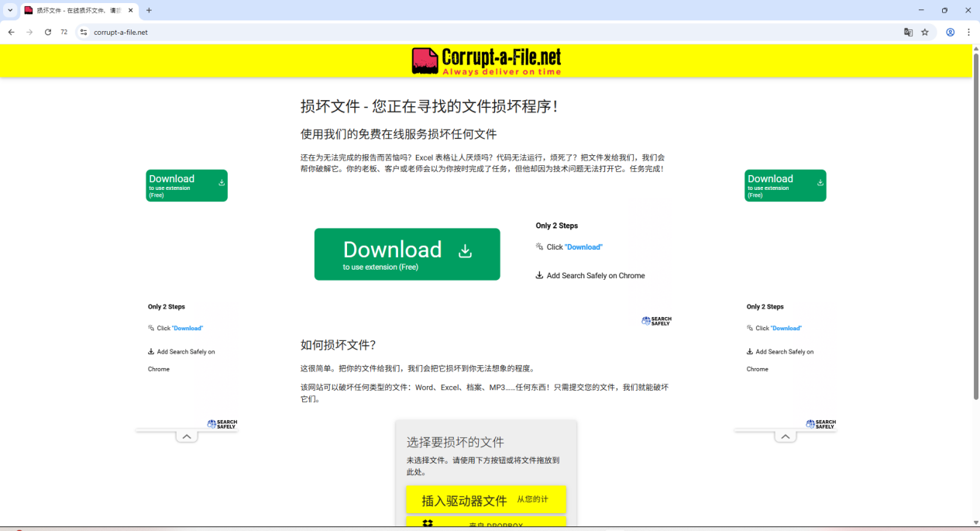Image resolution: width=980 pixels, height=531 pixels.
Task: Click the Search Safely logo in left ad
Action: click(x=222, y=424)
